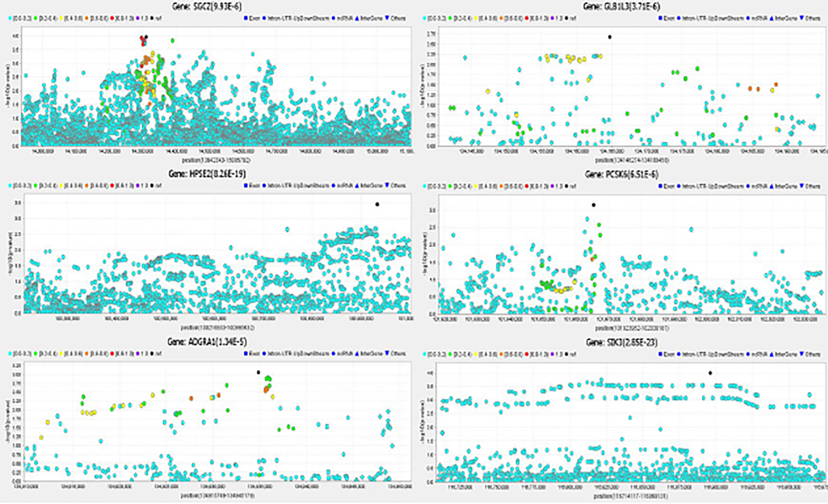
Task: Click the Intron-UTR-UpDownStream legend icon in SGCZ plot
Action: pos(264,18)
